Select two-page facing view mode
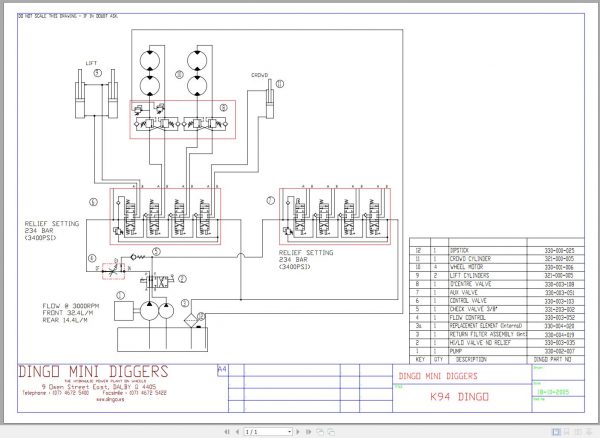 578,432
